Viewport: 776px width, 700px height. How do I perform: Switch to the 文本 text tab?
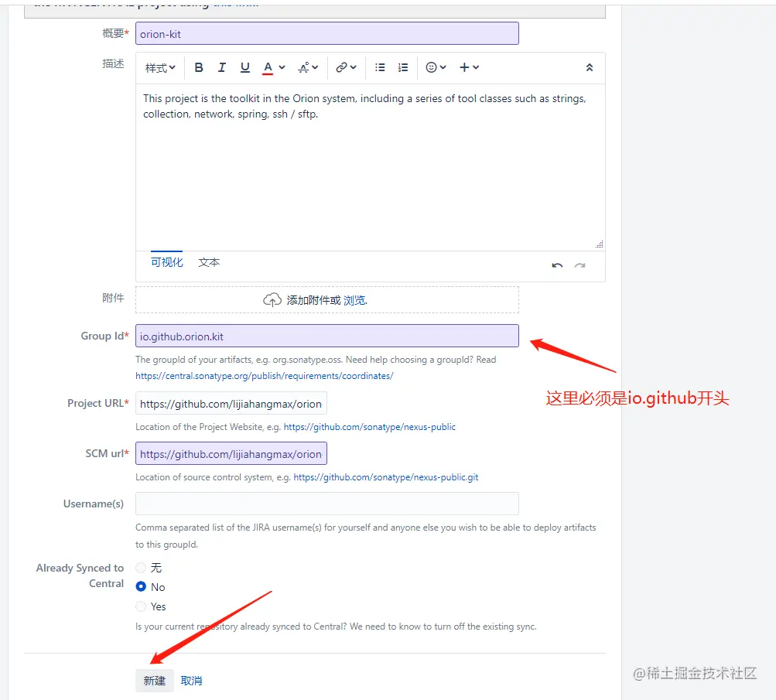click(x=209, y=262)
